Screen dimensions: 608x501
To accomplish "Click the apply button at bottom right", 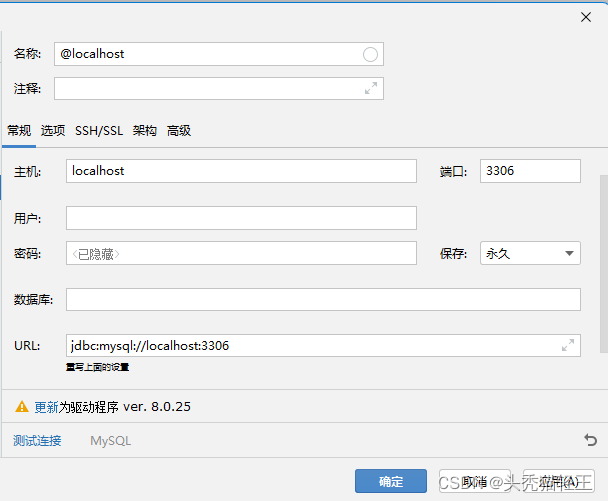I will 559,481.
